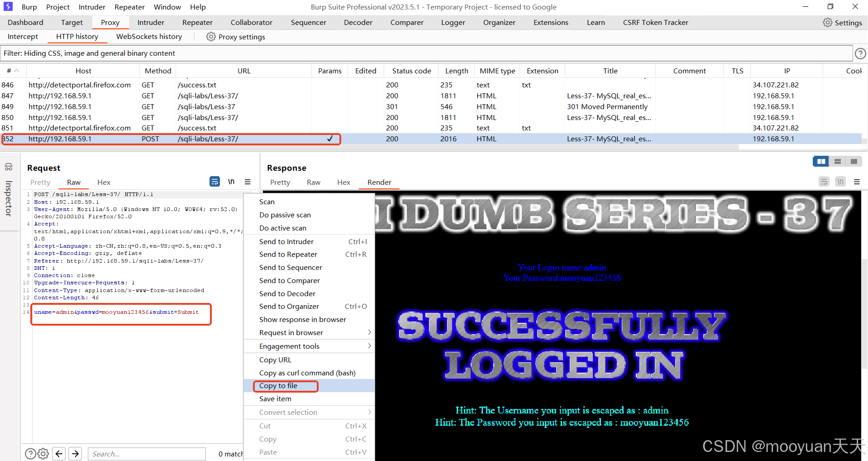Switch to the Logger tab
The width and height of the screenshot is (868, 461).
(453, 23)
